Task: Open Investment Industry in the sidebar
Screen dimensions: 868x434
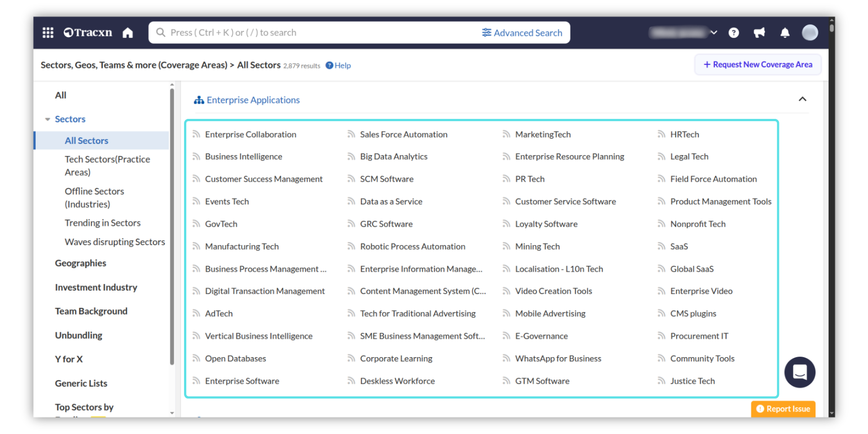Action: [x=96, y=288]
